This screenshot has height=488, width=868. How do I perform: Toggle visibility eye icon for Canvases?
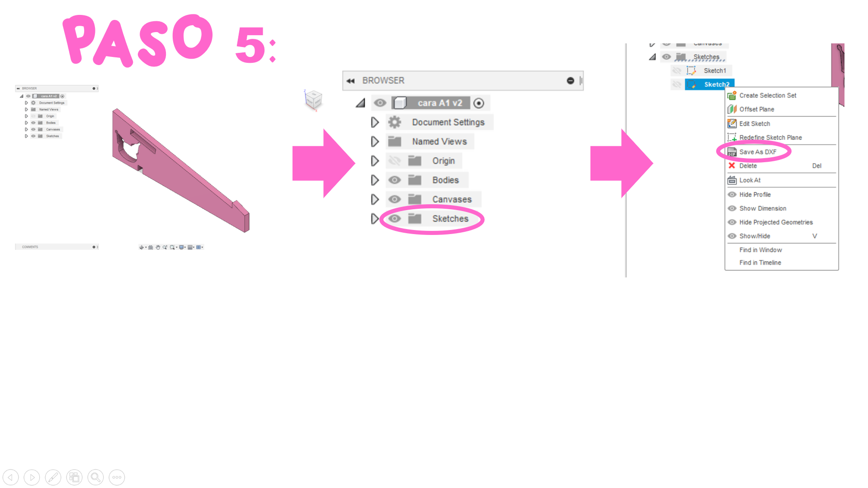point(394,199)
